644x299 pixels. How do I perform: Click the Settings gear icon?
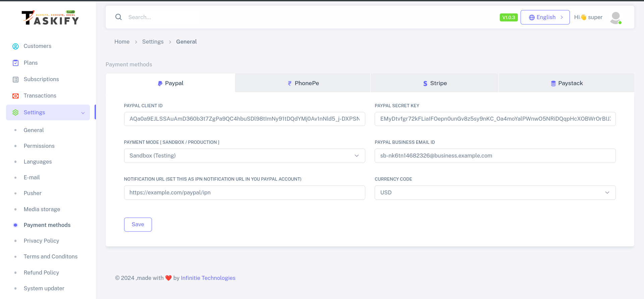(15, 113)
